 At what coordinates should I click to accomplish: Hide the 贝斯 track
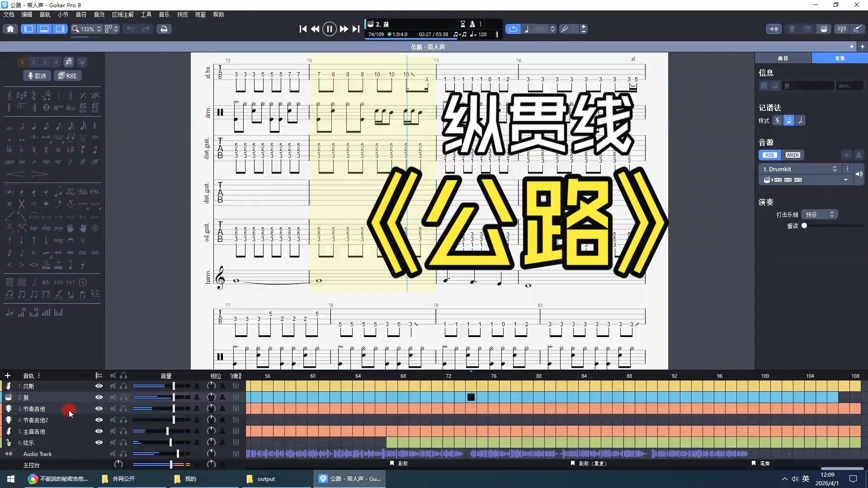coord(99,386)
